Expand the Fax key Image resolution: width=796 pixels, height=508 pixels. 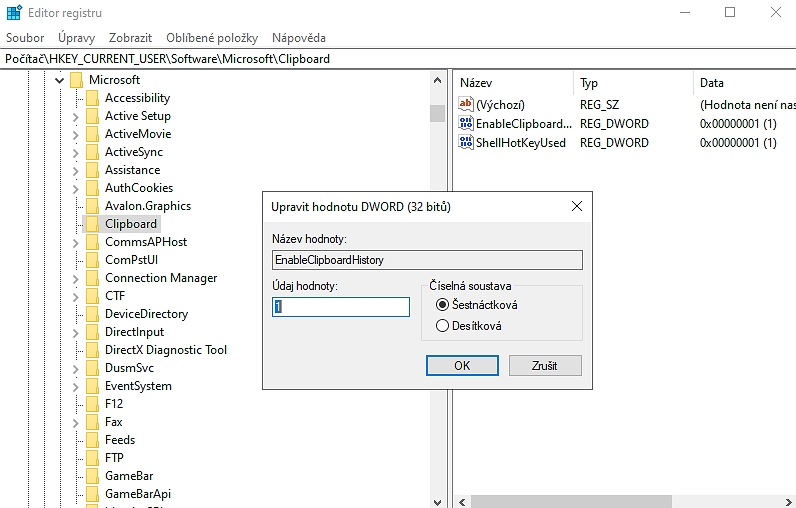[x=76, y=423]
